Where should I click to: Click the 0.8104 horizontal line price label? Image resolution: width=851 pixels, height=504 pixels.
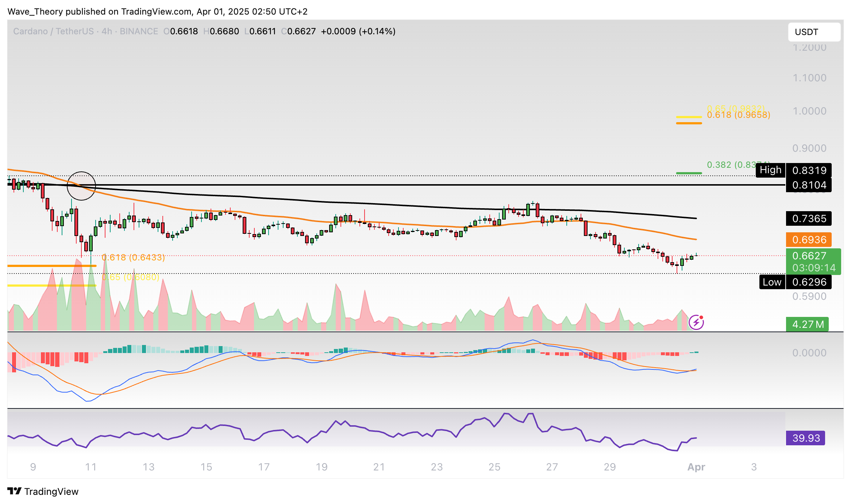(x=809, y=185)
